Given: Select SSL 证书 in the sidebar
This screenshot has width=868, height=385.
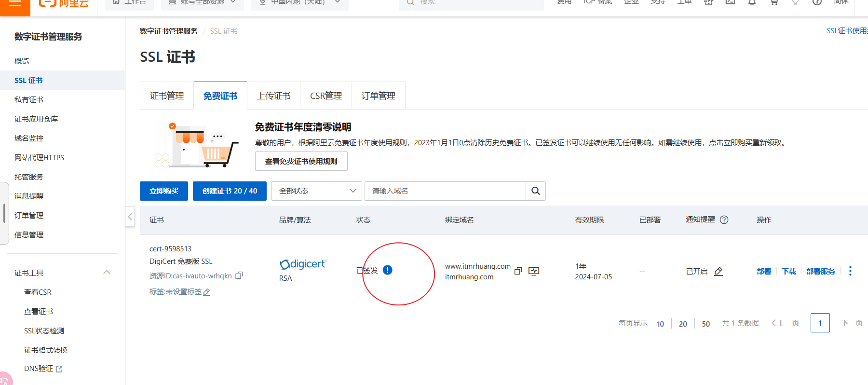Looking at the screenshot, I should (63, 80).
